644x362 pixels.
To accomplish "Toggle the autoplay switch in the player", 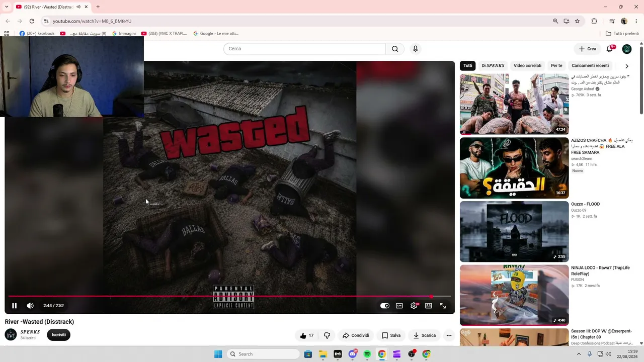I will 385,306.
